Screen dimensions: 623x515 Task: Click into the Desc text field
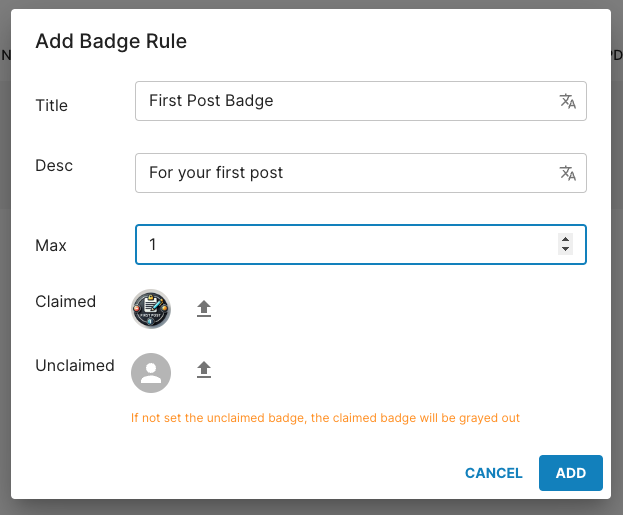(x=340, y=173)
